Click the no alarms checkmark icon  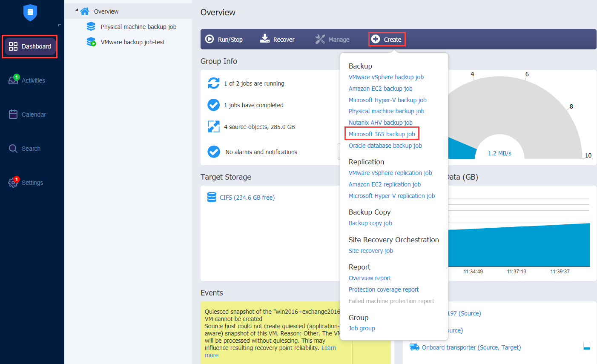[214, 152]
